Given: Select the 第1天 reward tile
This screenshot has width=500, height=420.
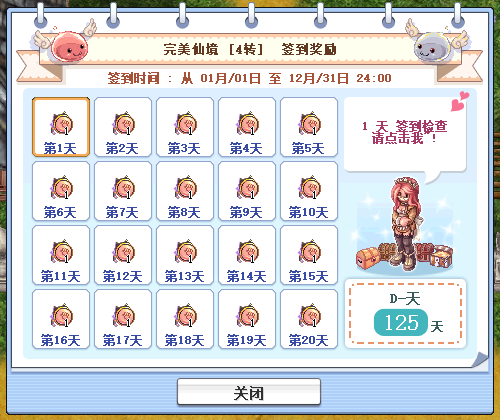Looking at the screenshot, I should point(61,127).
